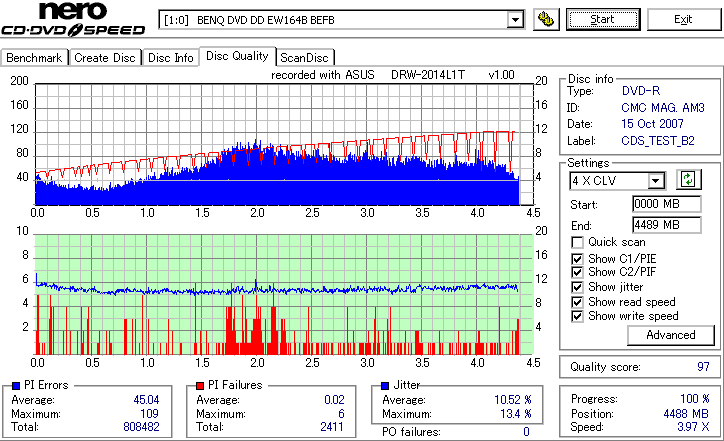Select the Disc Quality tab

pos(237,56)
